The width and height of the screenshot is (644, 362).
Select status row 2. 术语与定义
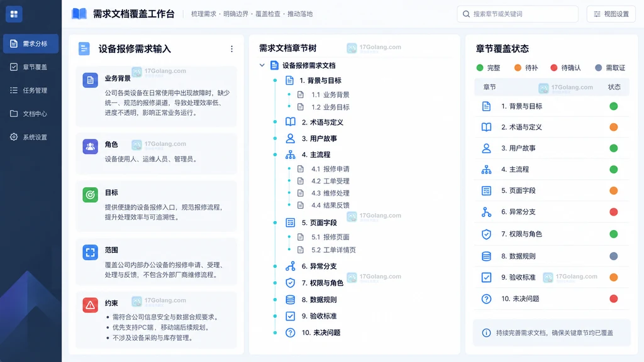[x=552, y=127]
